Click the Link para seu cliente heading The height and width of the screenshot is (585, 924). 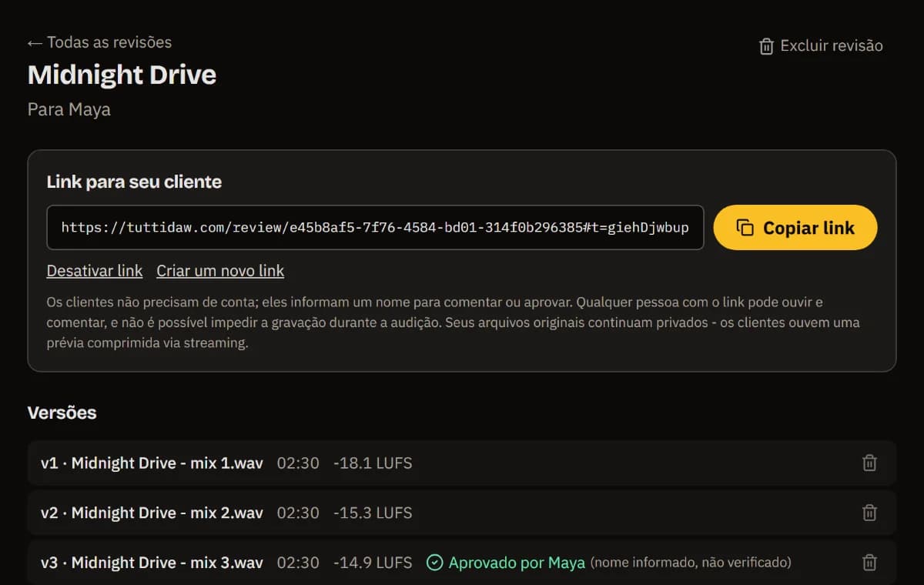pyautogui.click(x=134, y=182)
